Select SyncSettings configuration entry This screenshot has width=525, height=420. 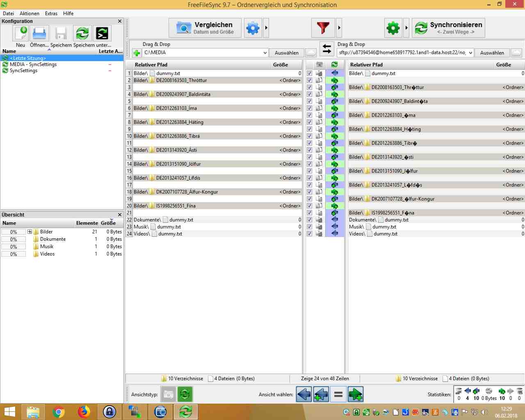tap(62, 71)
